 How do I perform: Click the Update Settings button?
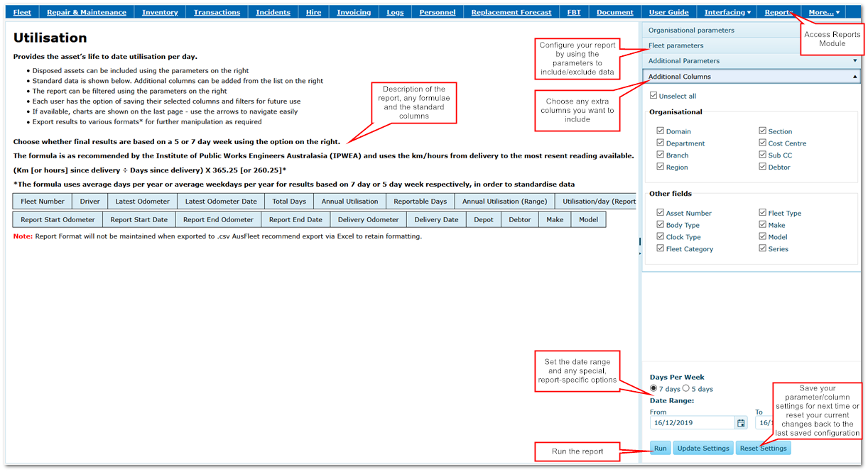703,449
